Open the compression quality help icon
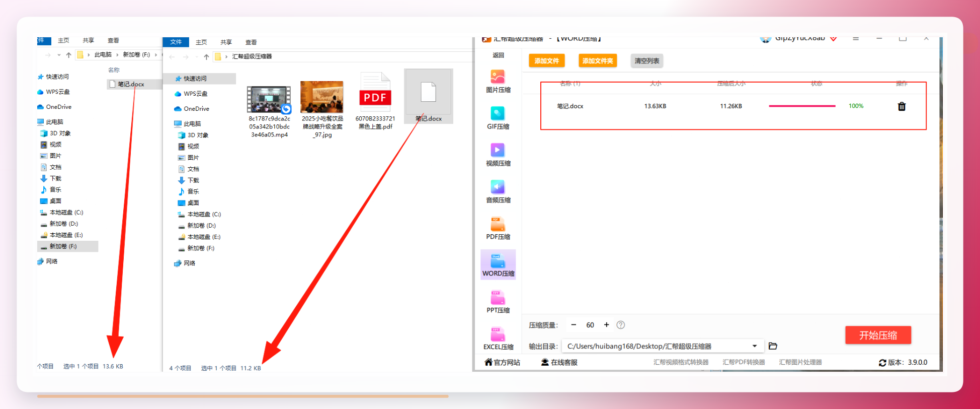 tap(621, 325)
